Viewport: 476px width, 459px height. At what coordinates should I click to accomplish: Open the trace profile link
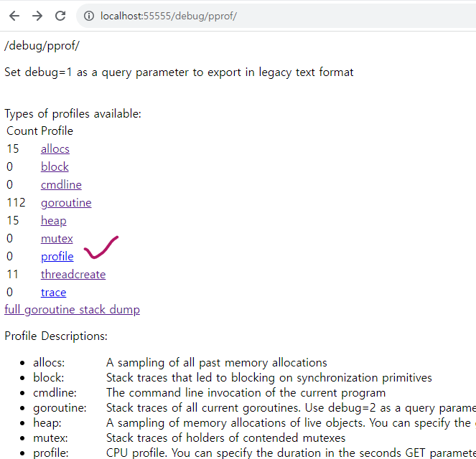[x=53, y=293]
